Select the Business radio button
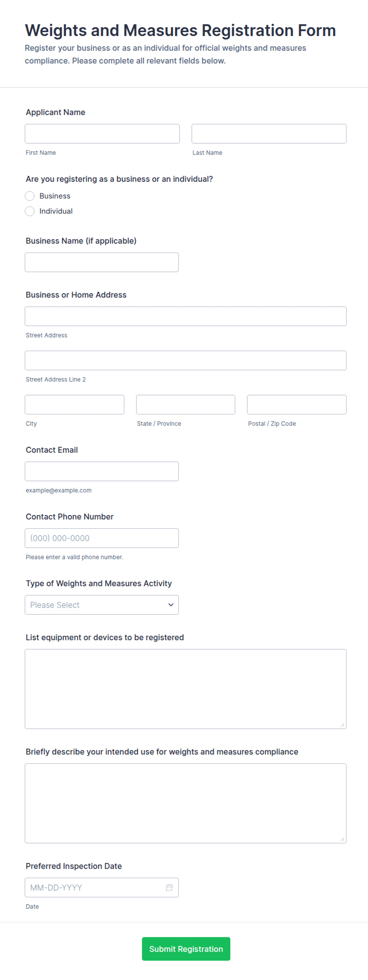The image size is (368, 980). click(30, 196)
